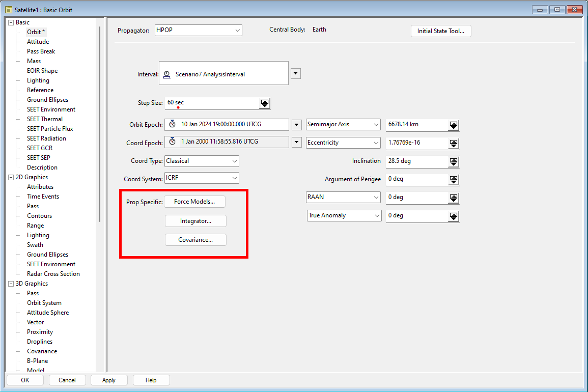Click the calculator icon beside Argument of Perigee
This screenshot has width=588, height=392.
click(453, 179)
